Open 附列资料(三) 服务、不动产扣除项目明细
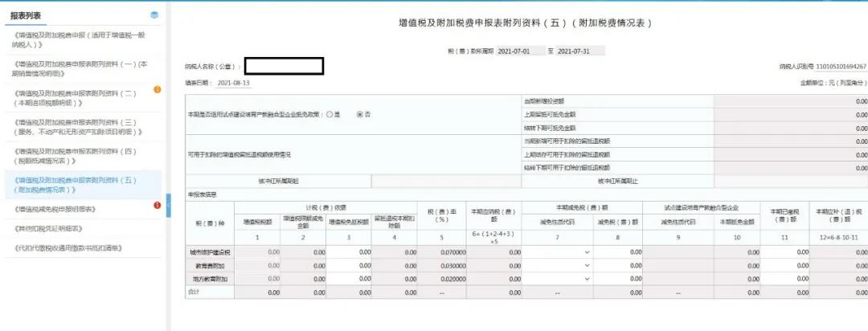 pyautogui.click(x=80, y=128)
